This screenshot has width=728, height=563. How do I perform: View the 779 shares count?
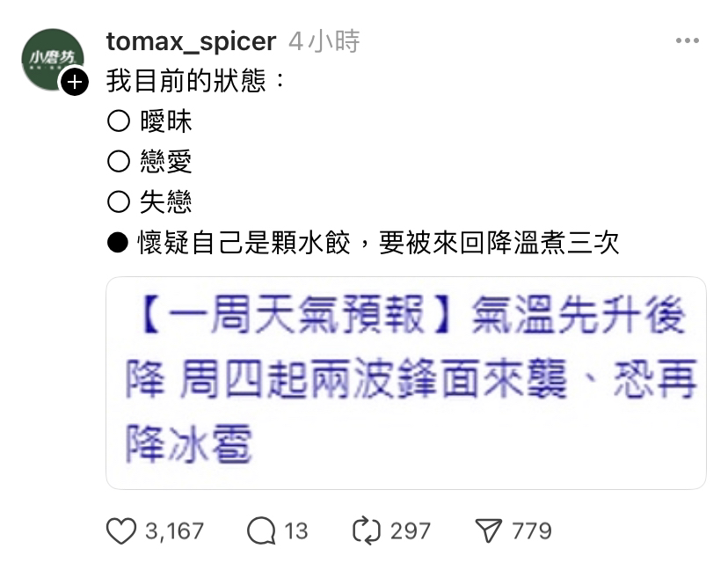pos(532,531)
